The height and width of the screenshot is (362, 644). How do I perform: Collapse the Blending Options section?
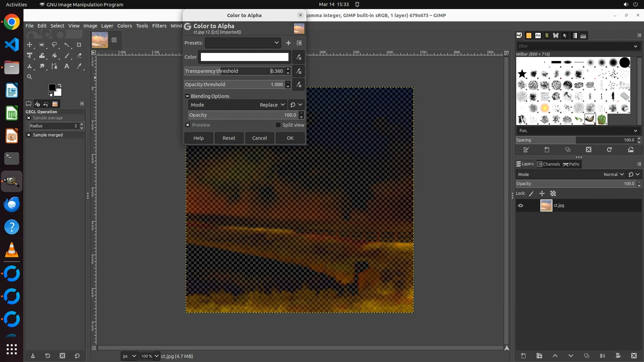pyautogui.click(x=187, y=96)
